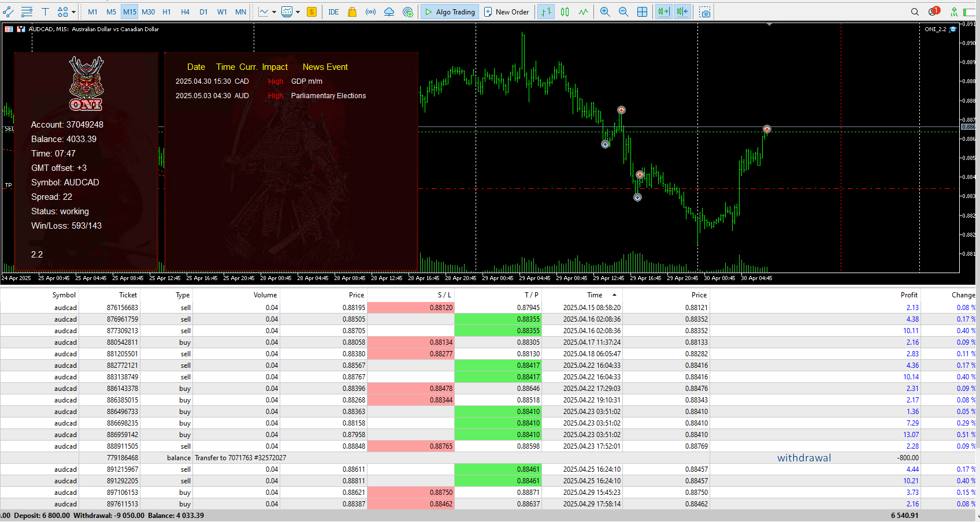980x522 pixels.
Task: Select the text label tool
Action: 45,12
